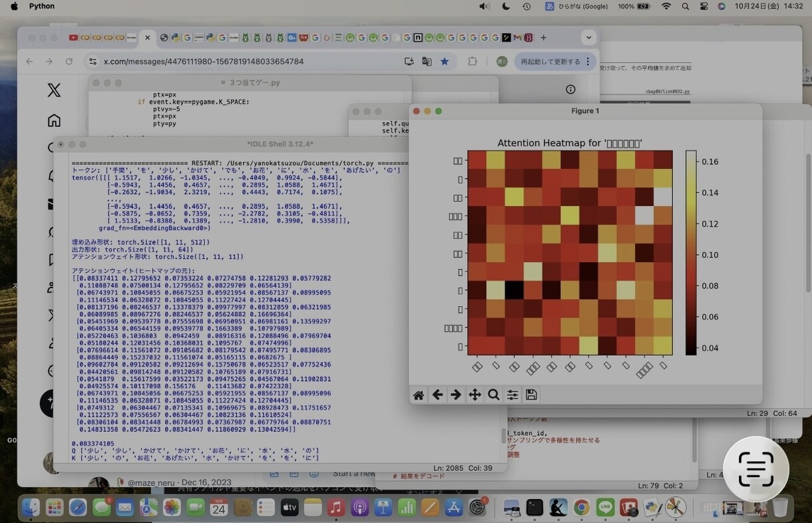Open subplot configuration sliders in Figure 1

pos(512,395)
